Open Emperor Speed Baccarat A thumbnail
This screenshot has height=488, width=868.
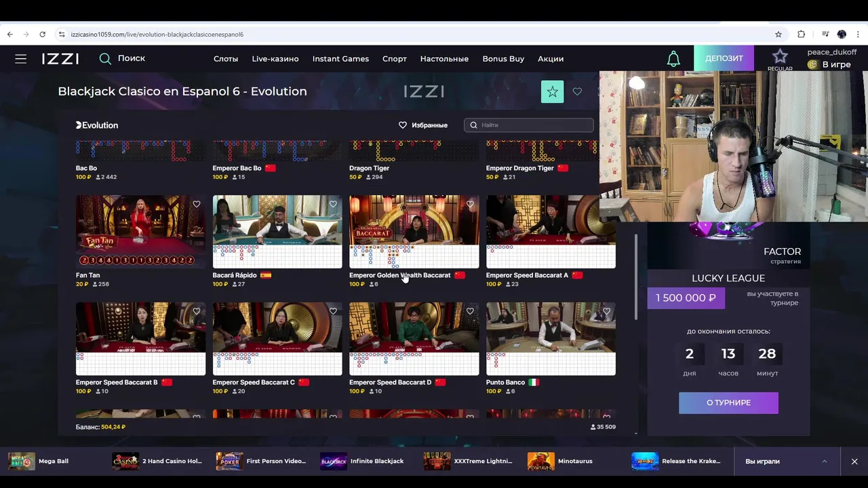pos(551,232)
